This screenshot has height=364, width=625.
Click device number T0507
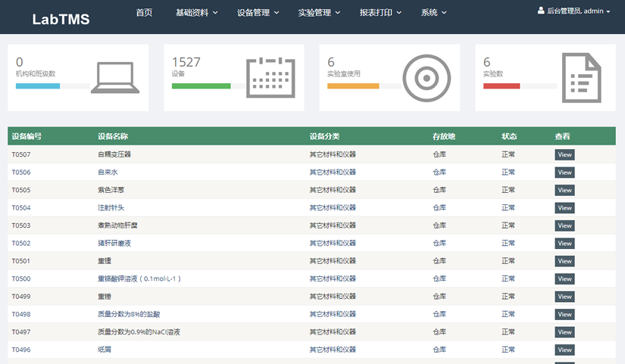click(x=21, y=154)
